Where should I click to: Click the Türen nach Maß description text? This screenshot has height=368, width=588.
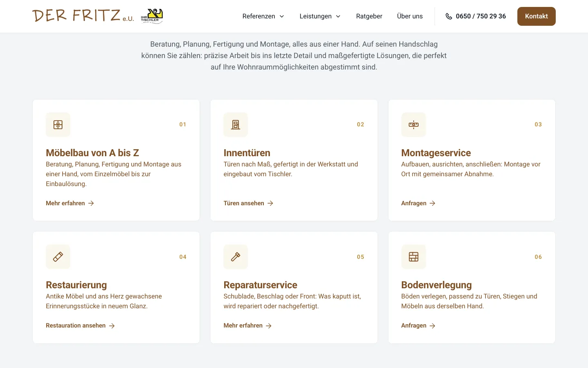[x=291, y=169]
